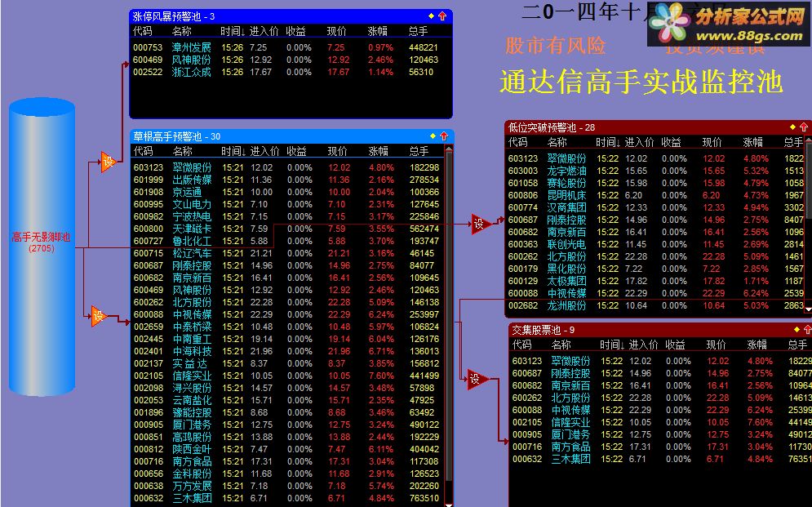This screenshot has height=507, width=812.
Task: Select 赛轮股份 row in 低位突破预警池
Action: point(655,183)
